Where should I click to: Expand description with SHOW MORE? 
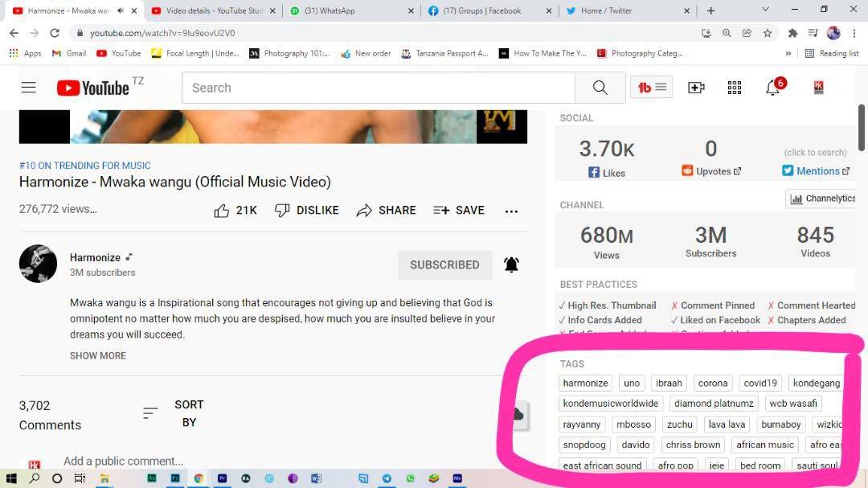tap(98, 355)
